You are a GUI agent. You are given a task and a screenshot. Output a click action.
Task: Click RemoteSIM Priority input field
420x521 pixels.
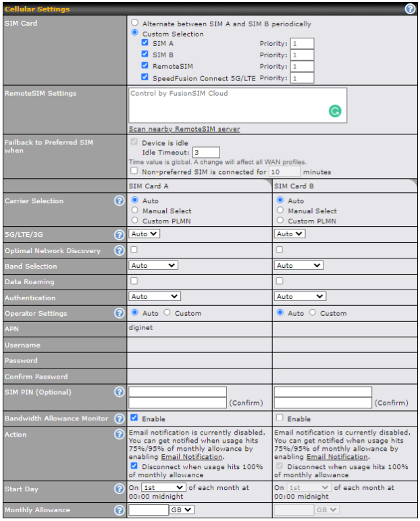pos(302,66)
